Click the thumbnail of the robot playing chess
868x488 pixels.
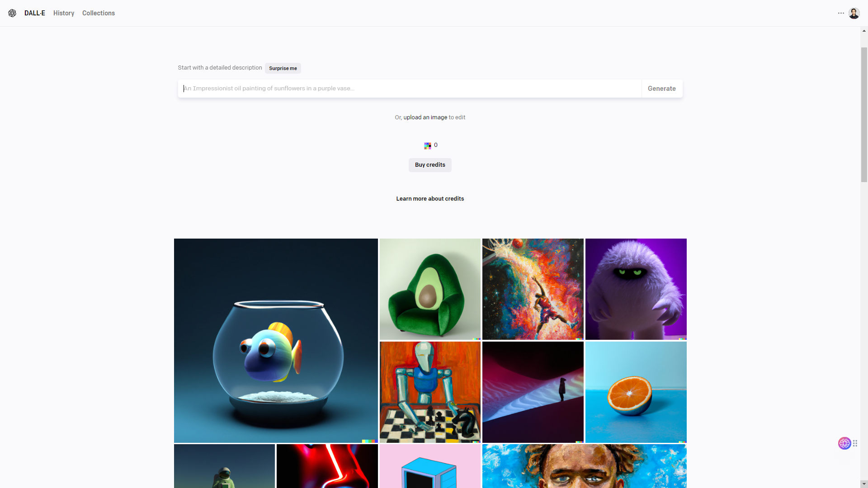coord(430,391)
